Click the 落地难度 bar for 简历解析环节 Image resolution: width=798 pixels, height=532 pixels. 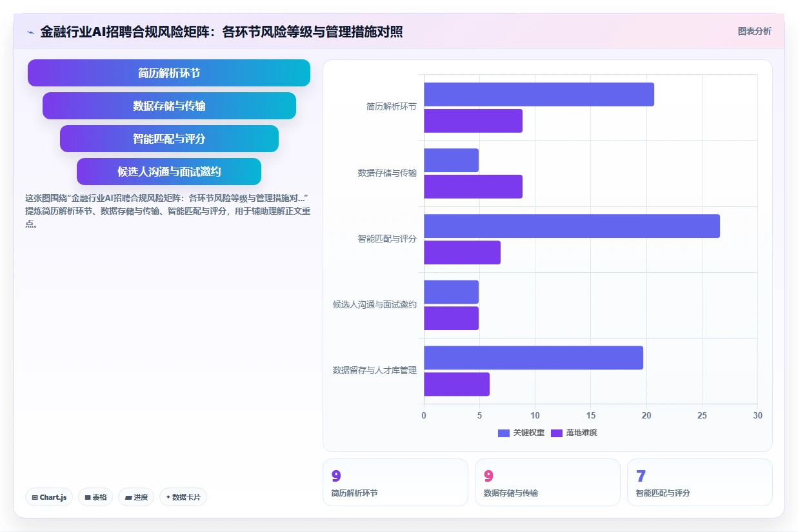coord(473,121)
